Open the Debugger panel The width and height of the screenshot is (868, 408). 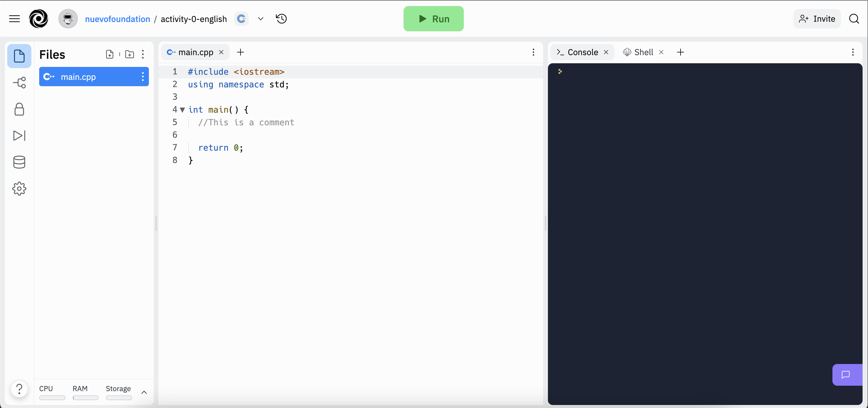[x=19, y=136]
